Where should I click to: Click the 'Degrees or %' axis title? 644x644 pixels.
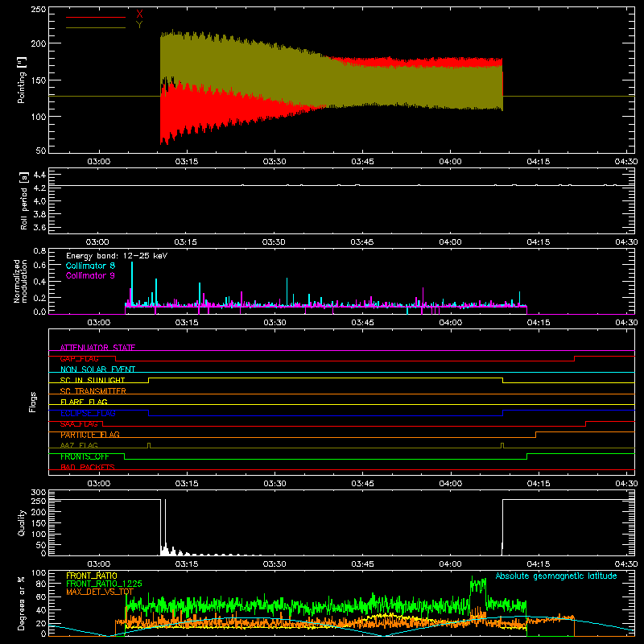[x=22, y=603]
